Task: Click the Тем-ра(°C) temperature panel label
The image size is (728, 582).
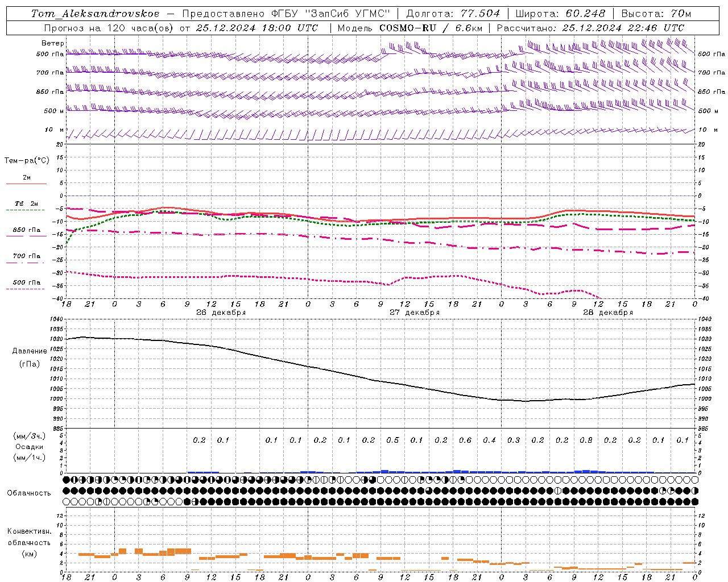Action: pyautogui.click(x=27, y=160)
